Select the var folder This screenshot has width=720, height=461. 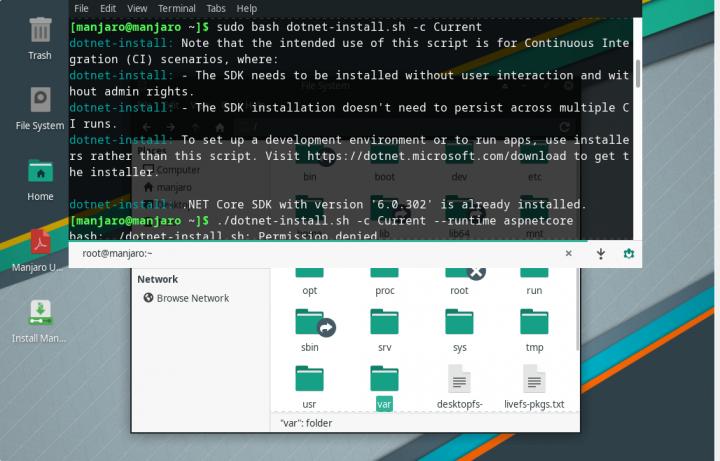pos(384,387)
